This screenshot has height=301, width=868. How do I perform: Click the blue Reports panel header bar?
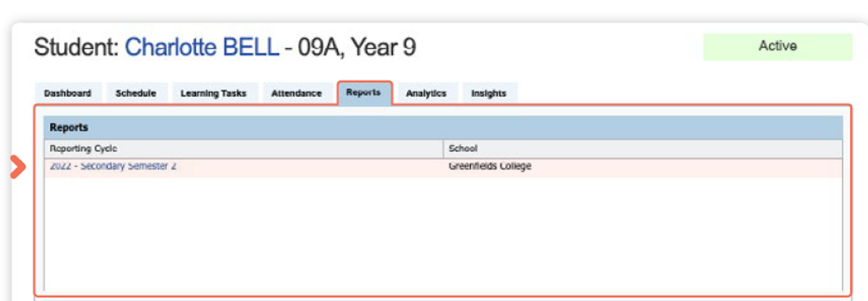[x=443, y=127]
